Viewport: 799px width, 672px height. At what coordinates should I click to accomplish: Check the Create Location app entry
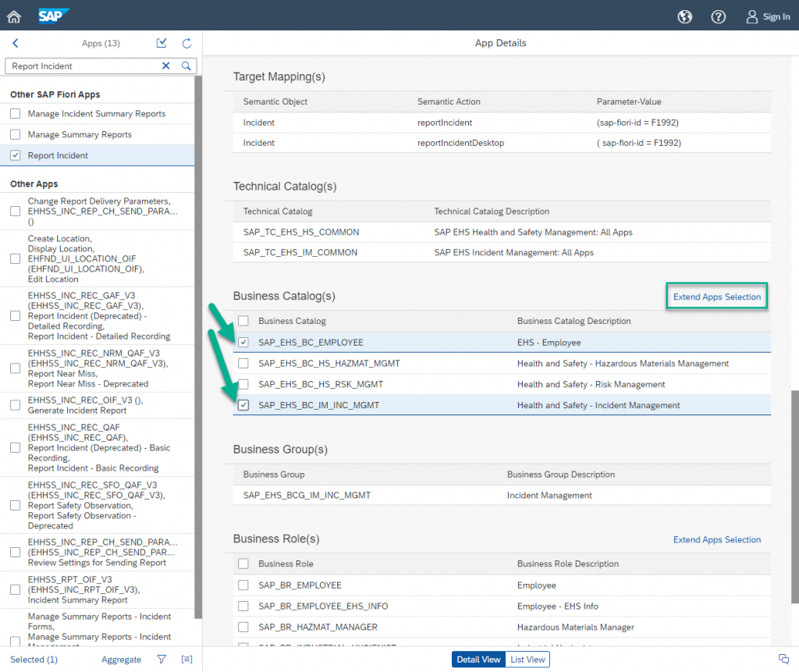click(x=16, y=258)
